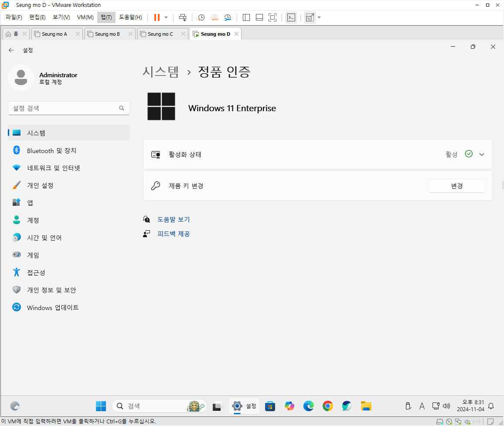Pause the virtual machine
Image resolution: width=504 pixels, height=426 pixels.
pos(157,17)
